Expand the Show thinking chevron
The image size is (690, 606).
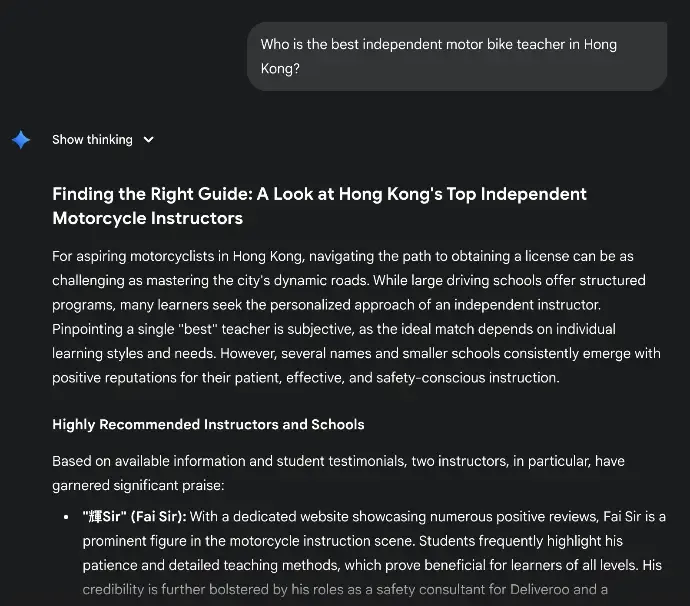pyautogui.click(x=149, y=140)
